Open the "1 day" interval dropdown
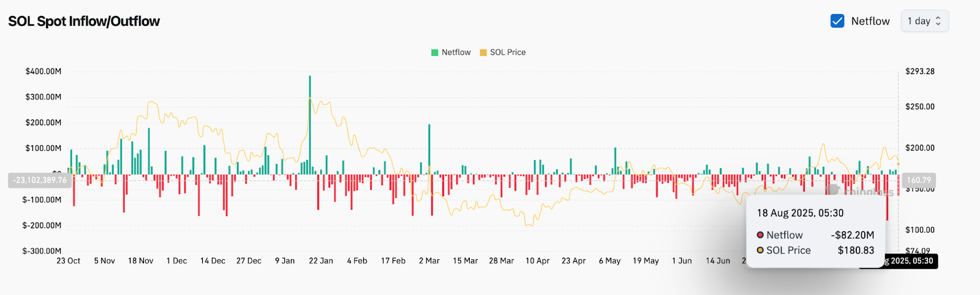980x295 pixels. click(x=924, y=21)
